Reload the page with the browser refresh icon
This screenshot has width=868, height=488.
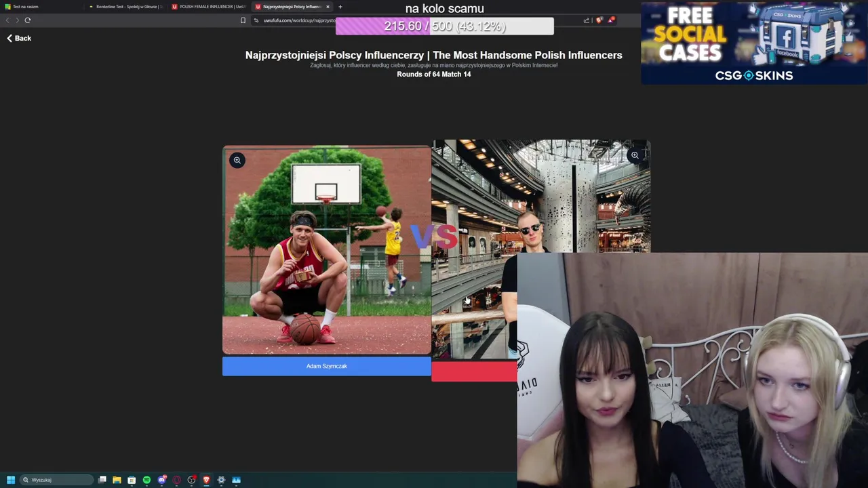coord(28,20)
